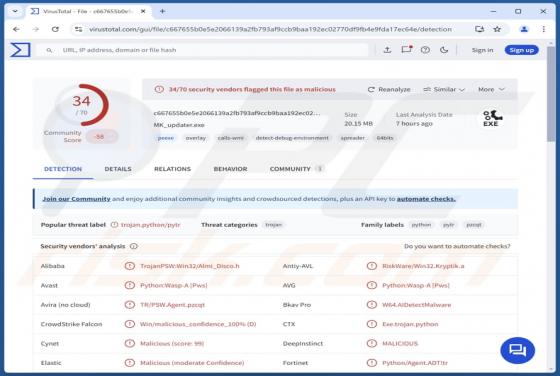Click the search magnifier icon

click(49, 50)
